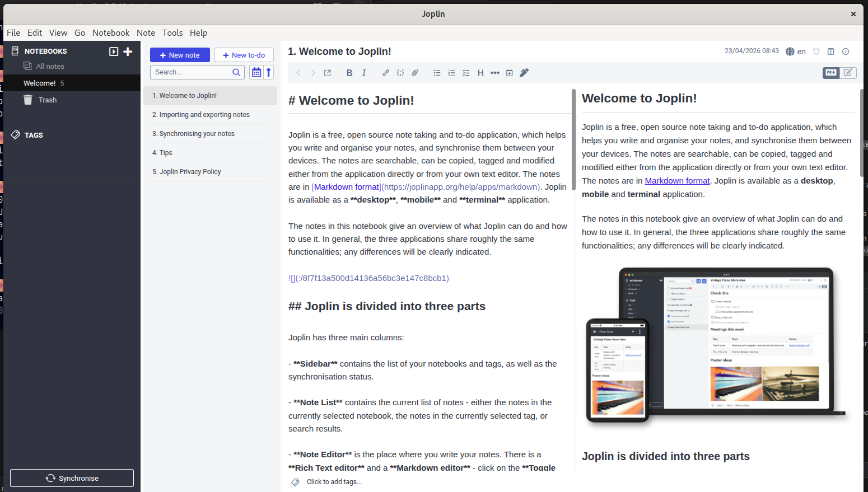The width and height of the screenshot is (868, 492).
Task: Click search magnifier icon in notes list
Action: pos(236,72)
